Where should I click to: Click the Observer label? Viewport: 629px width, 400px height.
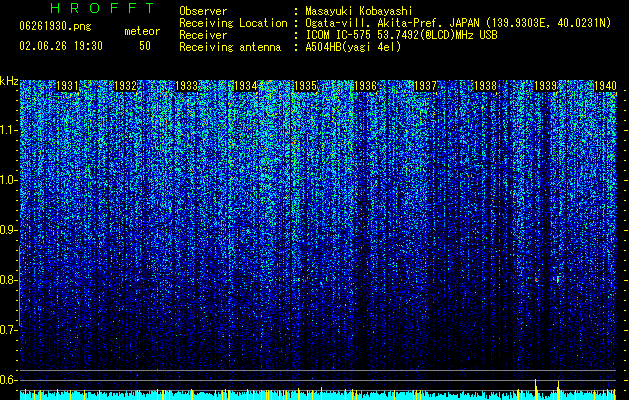point(203,11)
